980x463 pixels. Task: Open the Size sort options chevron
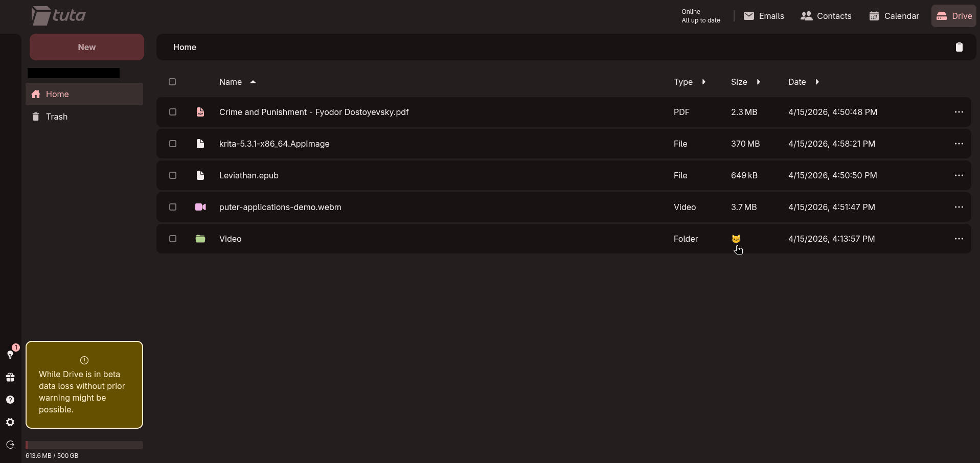pos(759,82)
